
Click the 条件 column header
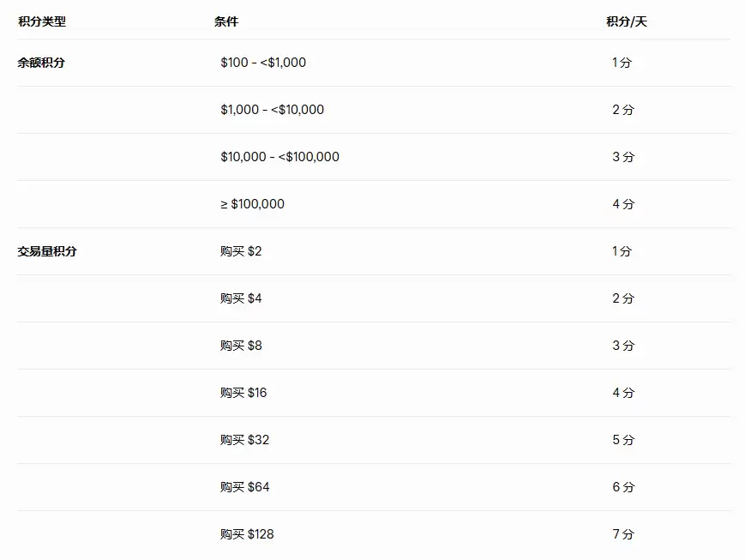(226, 21)
